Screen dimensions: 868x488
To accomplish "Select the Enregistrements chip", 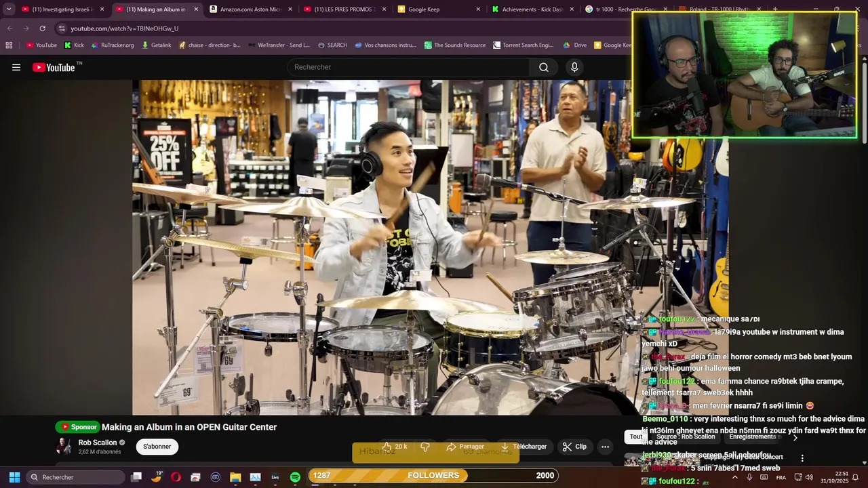I will (x=752, y=437).
